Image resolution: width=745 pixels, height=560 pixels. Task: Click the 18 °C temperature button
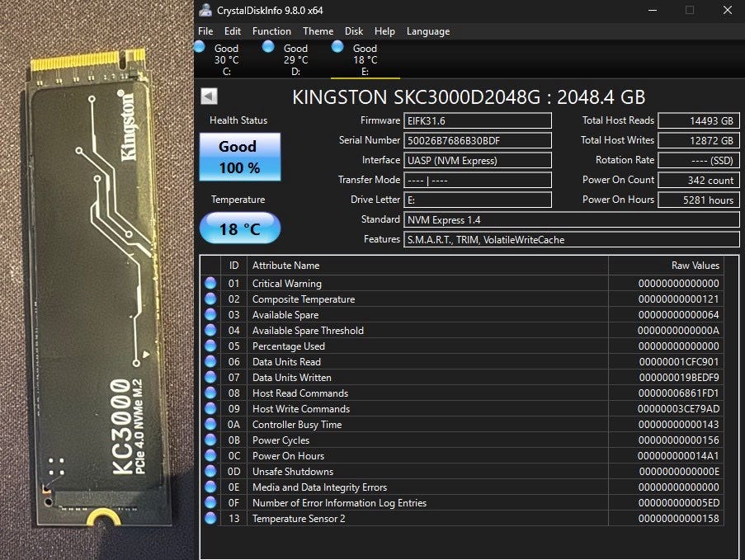coord(240,228)
